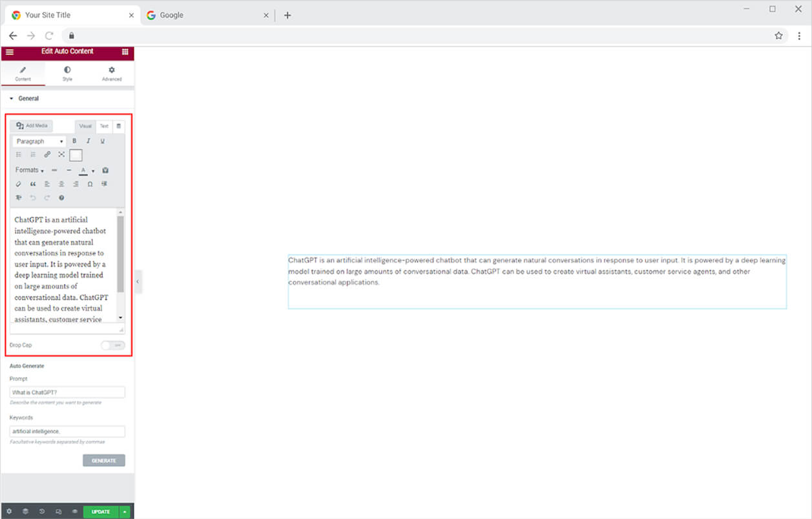The image size is (812, 519).
Task: Collapse the editor panel with side arrow
Action: (138, 282)
